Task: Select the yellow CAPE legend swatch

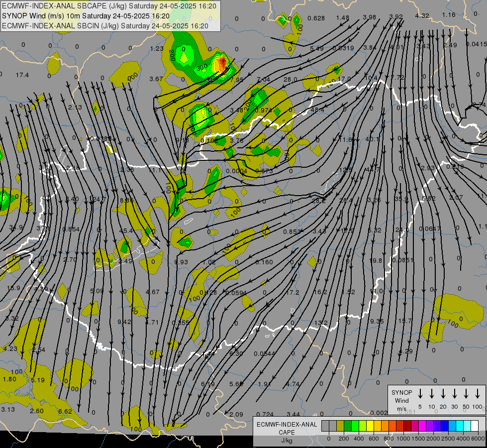Action: [370, 426]
